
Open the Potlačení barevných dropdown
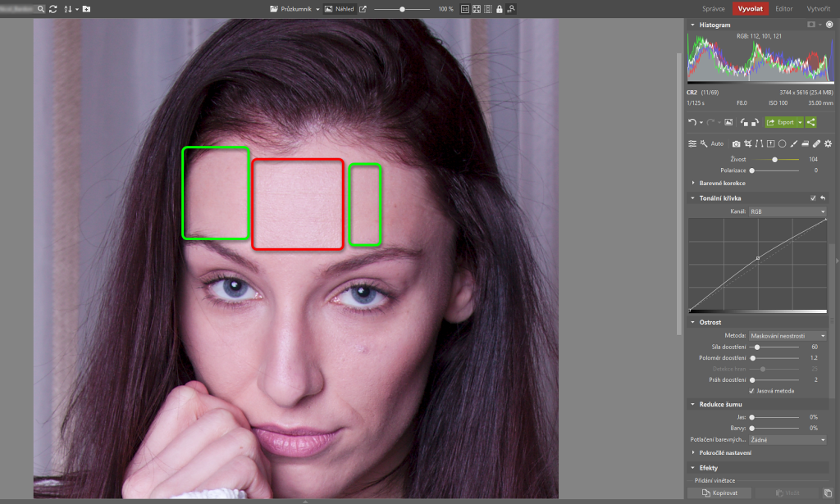(787, 440)
